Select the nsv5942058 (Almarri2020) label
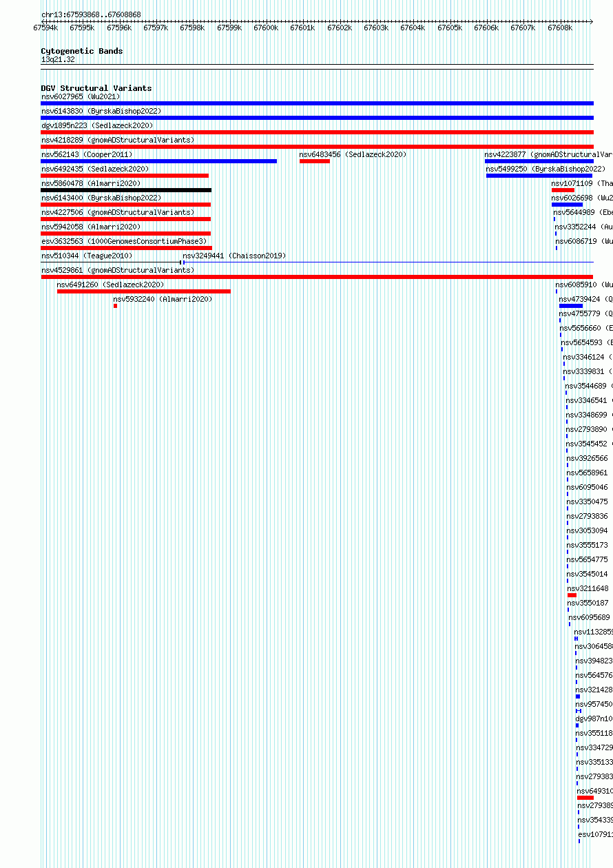Image resolution: width=613 pixels, height=868 pixels. 91,227
